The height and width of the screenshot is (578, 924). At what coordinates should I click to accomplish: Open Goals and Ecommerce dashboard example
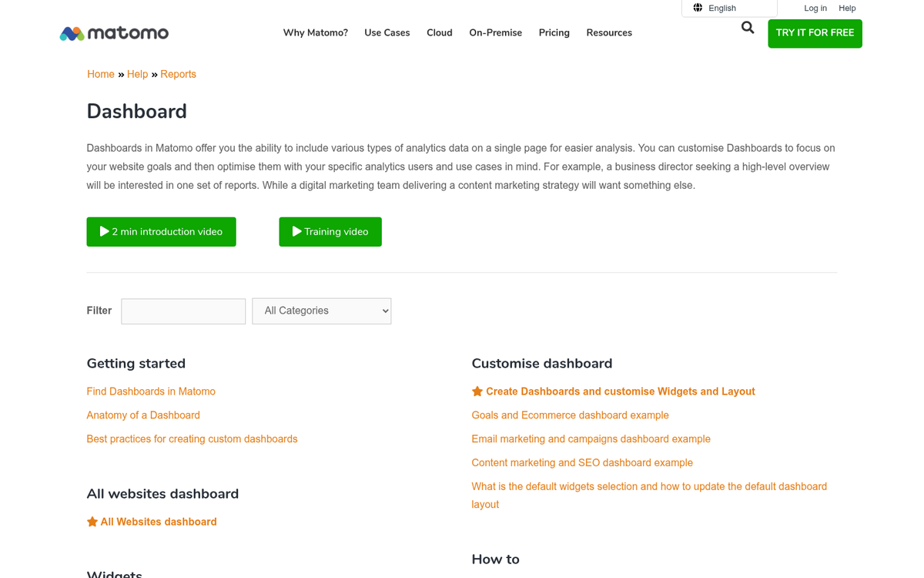570,415
